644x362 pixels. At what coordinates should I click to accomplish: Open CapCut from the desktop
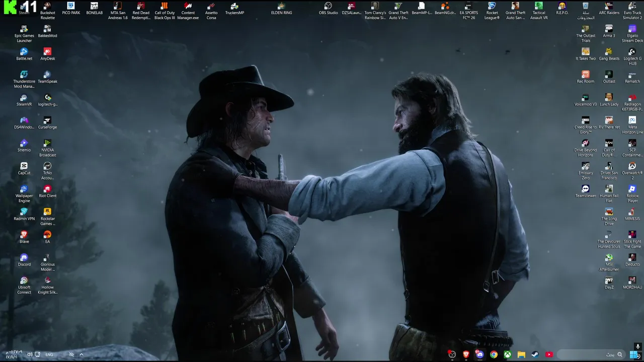tap(24, 169)
